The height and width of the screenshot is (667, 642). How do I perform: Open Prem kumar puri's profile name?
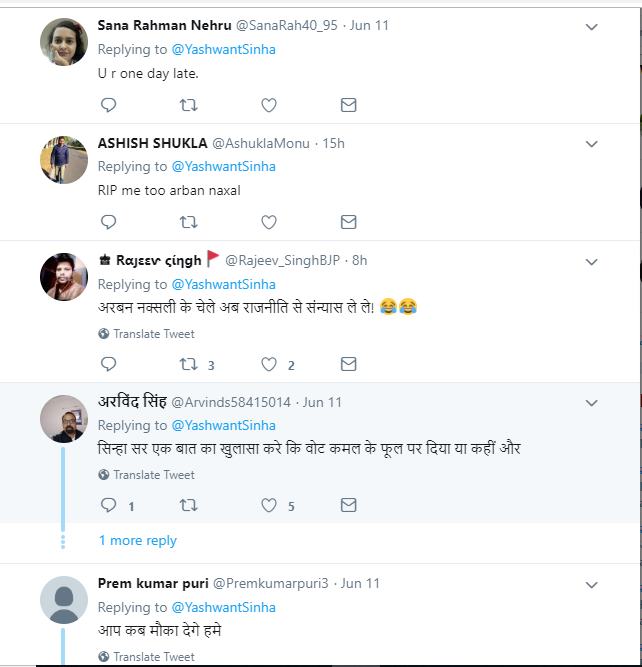coord(153,583)
